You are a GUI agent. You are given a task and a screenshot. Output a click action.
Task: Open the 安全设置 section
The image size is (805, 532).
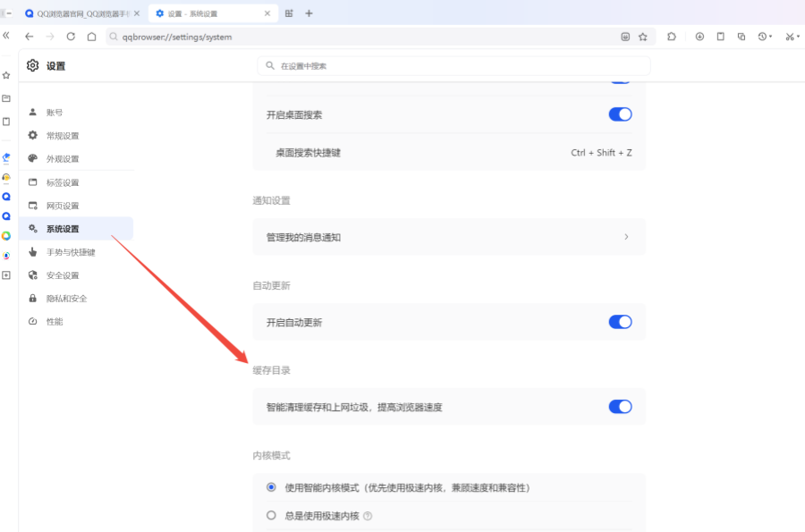pyautogui.click(x=76, y=275)
